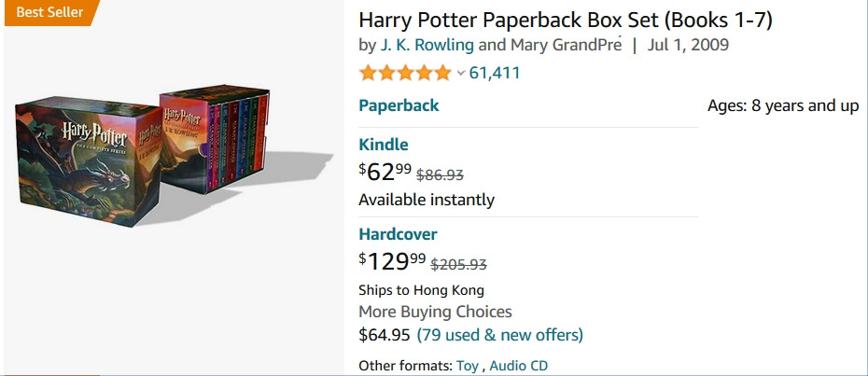This screenshot has height=376, width=868.
Task: Click the struck-through $205.93 list price
Action: pyautogui.click(x=460, y=264)
